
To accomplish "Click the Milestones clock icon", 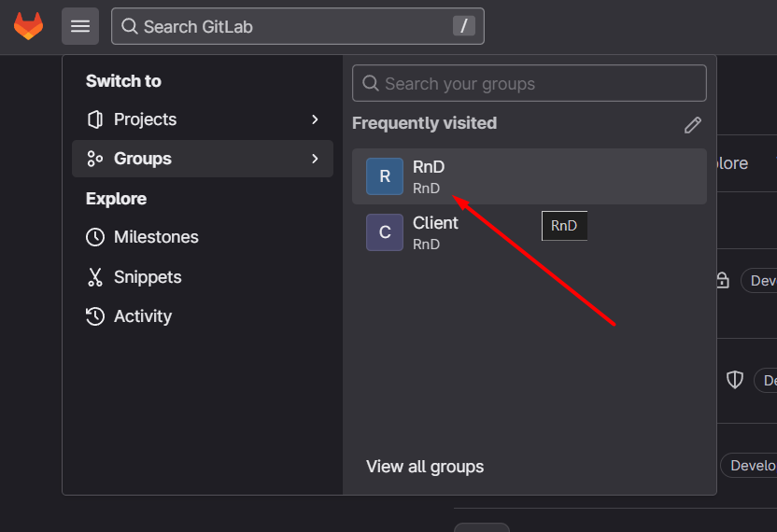I will 95,237.
